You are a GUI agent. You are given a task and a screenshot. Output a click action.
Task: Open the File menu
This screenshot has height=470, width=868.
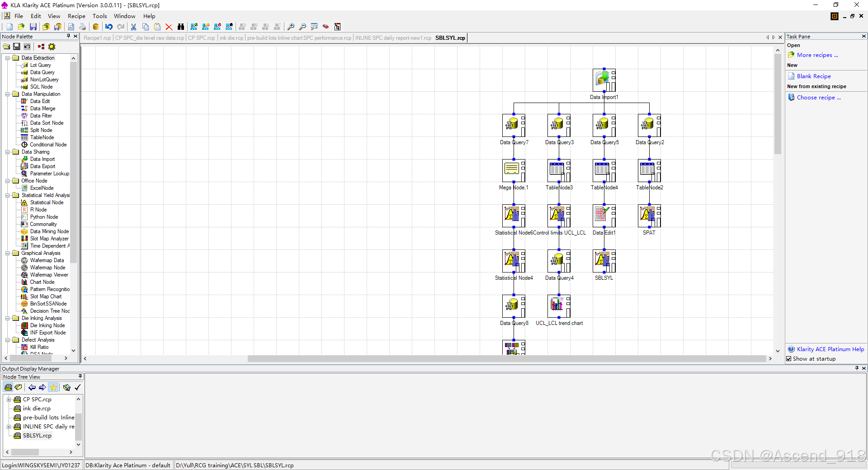19,16
